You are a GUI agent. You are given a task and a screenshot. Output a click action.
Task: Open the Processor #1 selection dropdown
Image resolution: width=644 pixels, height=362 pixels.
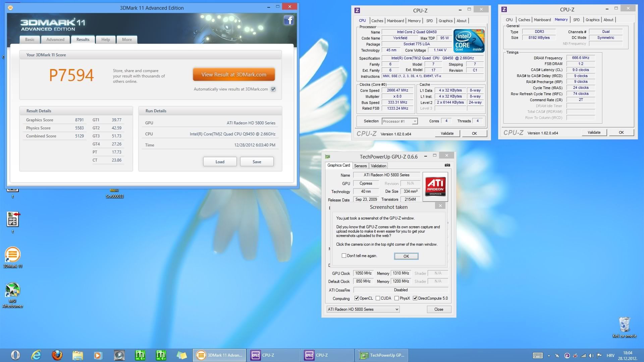click(x=400, y=121)
